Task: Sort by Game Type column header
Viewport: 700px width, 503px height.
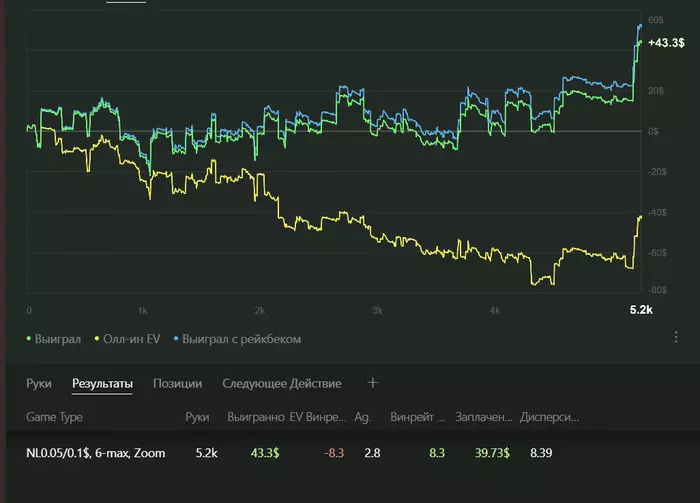Action: click(54, 416)
